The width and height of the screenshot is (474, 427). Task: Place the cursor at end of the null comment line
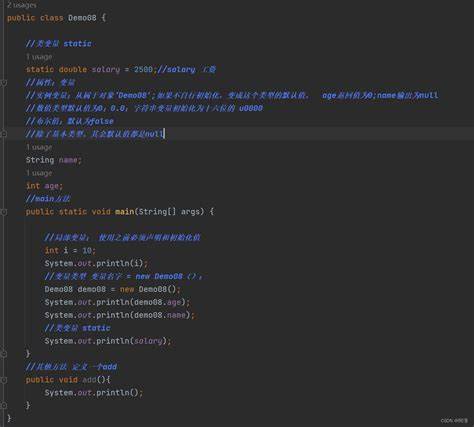pos(165,134)
